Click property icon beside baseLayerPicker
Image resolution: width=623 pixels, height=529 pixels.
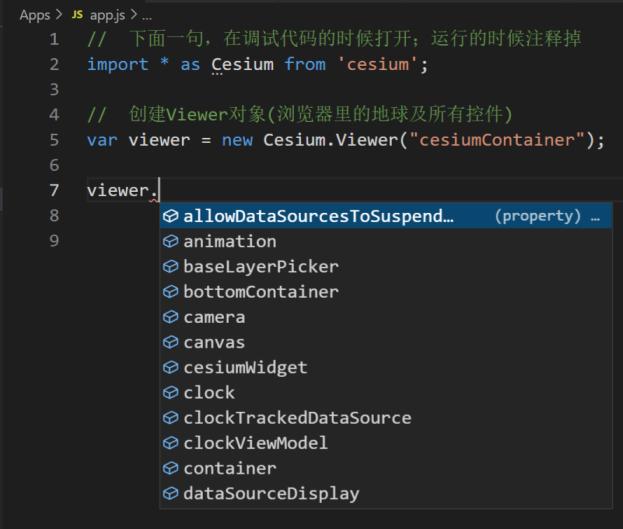[x=171, y=267]
